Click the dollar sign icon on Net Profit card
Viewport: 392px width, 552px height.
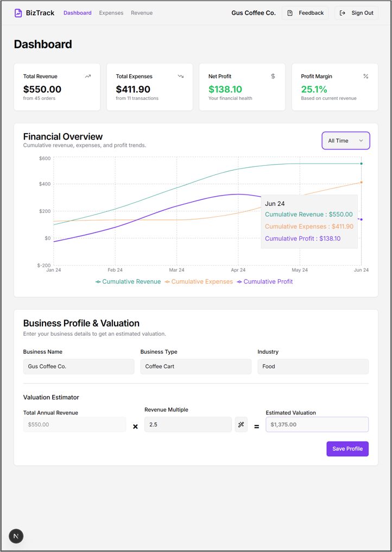pos(273,76)
